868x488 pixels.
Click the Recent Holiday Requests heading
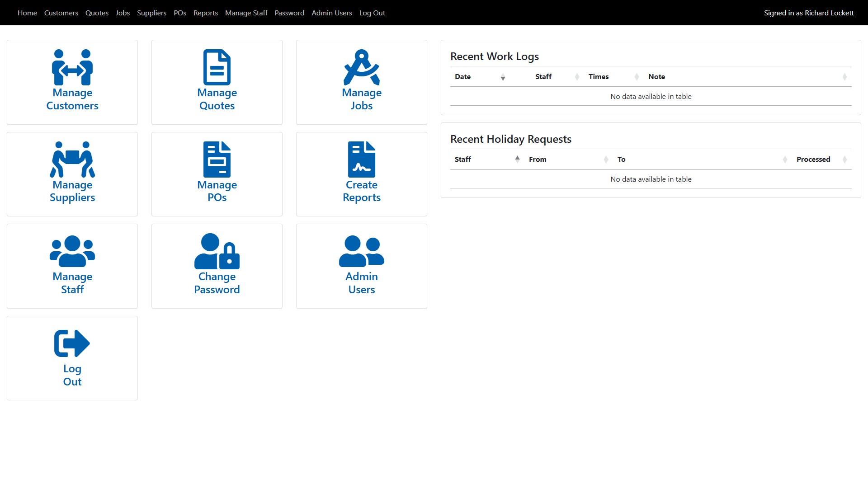tap(511, 139)
